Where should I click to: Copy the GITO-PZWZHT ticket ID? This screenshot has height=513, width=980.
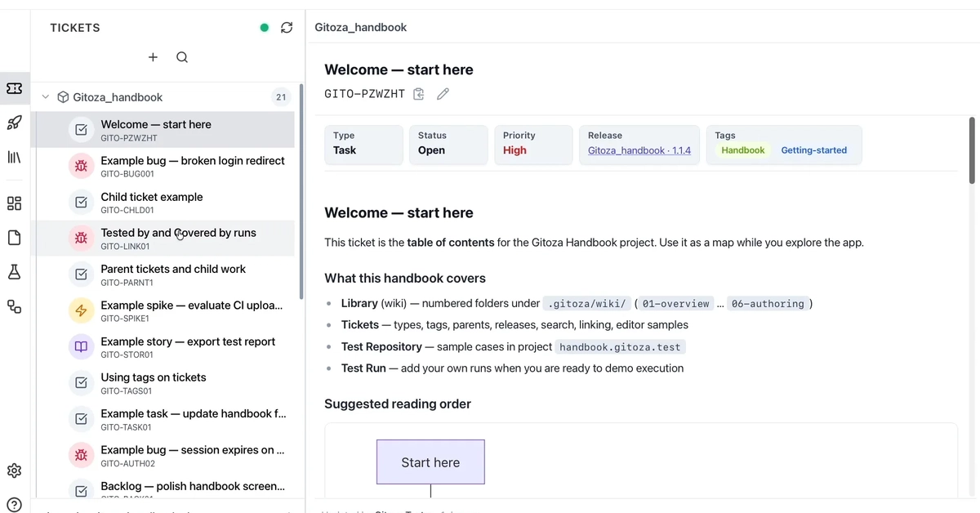pos(419,94)
